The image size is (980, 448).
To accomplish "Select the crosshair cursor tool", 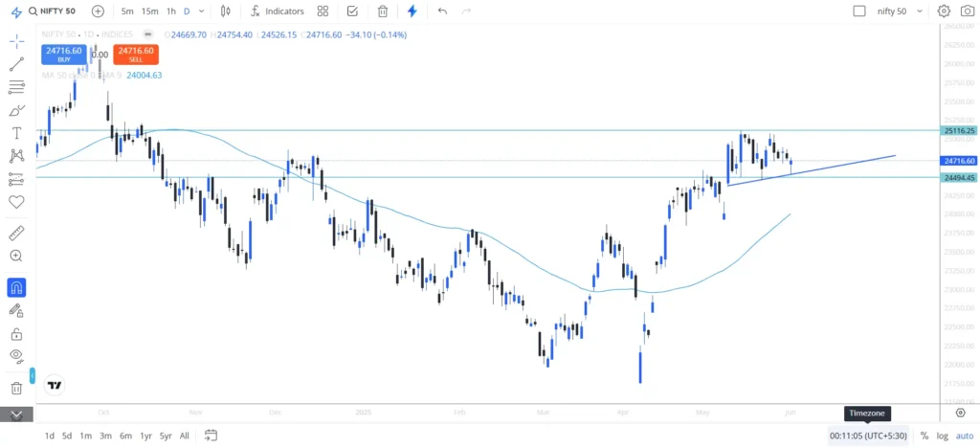I will click(17, 42).
